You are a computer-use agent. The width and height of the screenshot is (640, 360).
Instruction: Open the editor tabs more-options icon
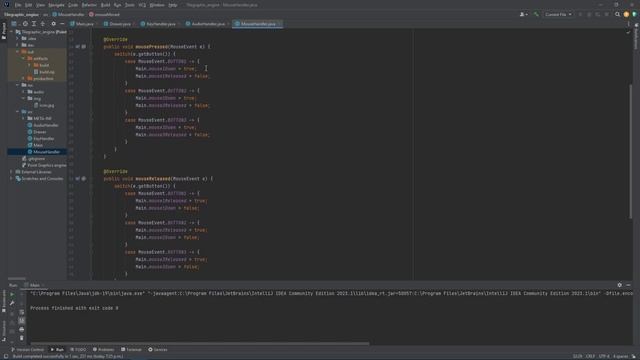629,24
